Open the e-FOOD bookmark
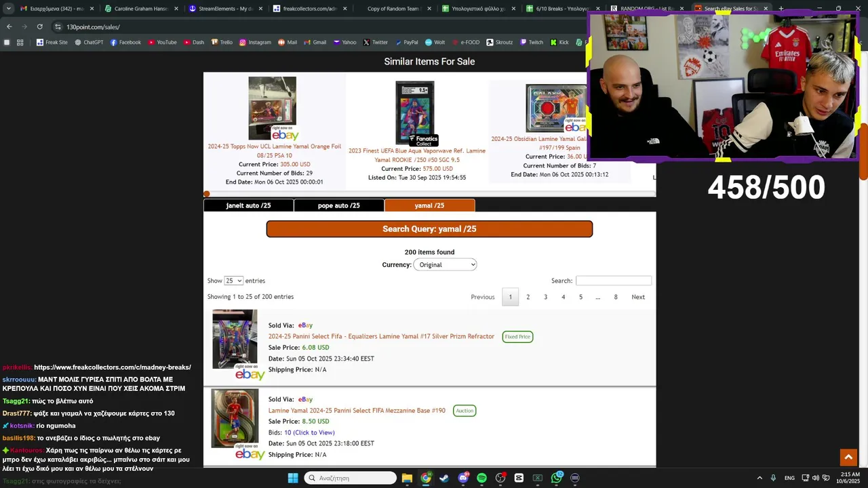This screenshot has height=488, width=868. click(x=465, y=42)
